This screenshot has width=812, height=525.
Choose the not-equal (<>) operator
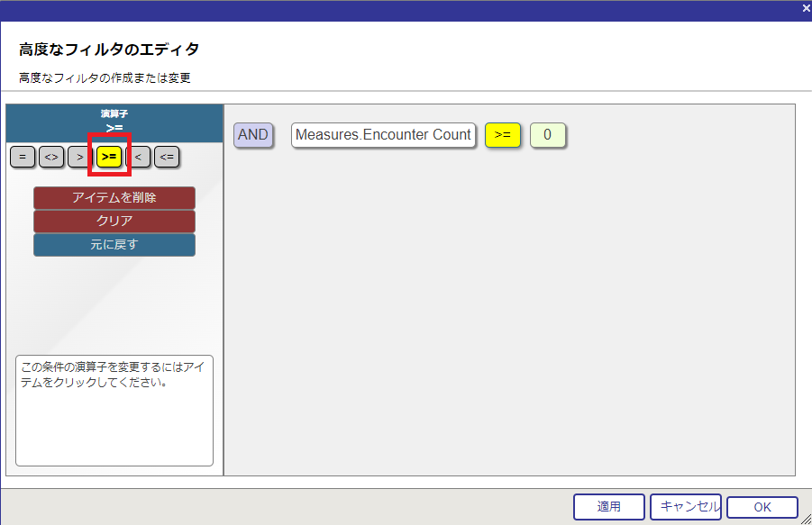(x=51, y=157)
